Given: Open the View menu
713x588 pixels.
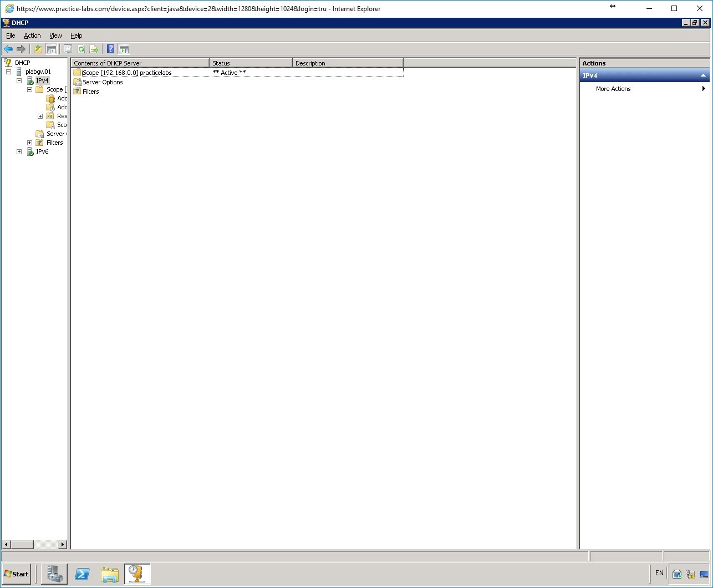Looking at the screenshot, I should (55, 35).
